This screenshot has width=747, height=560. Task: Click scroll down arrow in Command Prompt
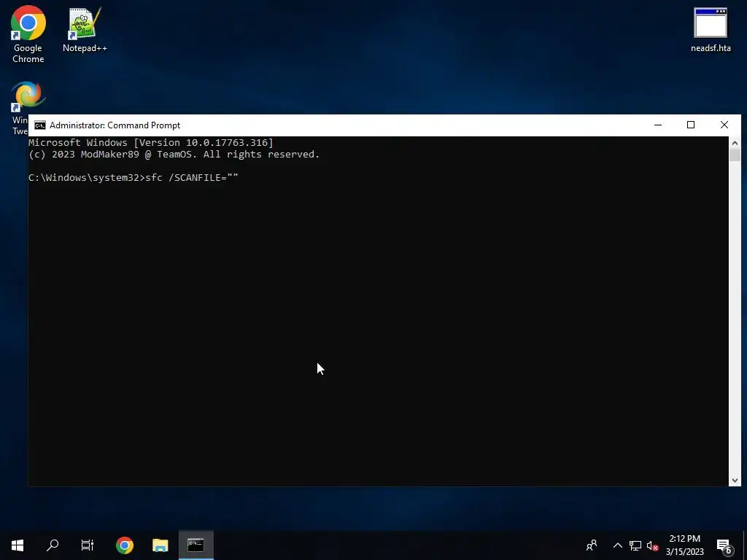click(x=735, y=481)
